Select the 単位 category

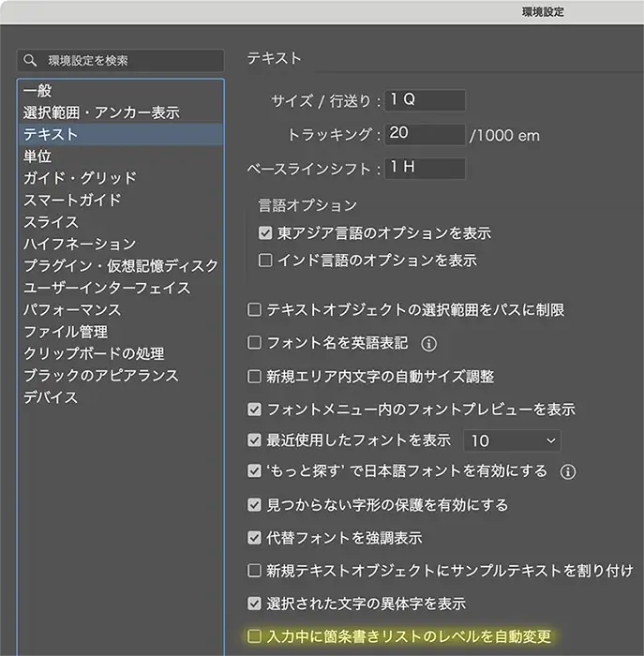37,157
